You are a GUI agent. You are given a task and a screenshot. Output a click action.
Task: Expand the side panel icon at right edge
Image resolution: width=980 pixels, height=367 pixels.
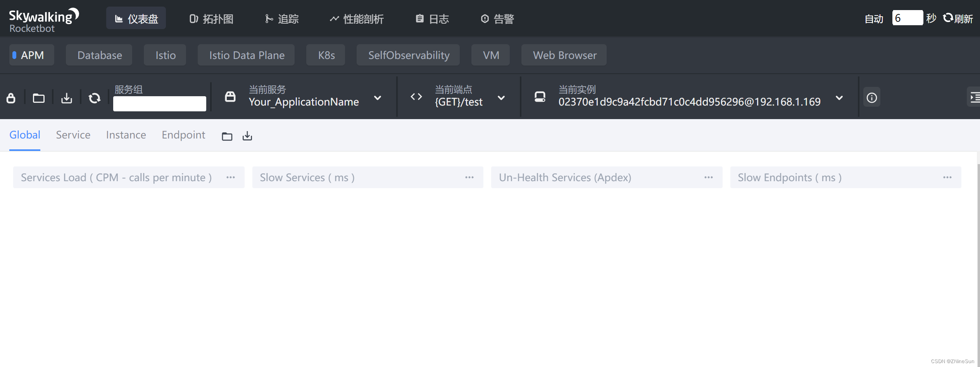coord(975,97)
